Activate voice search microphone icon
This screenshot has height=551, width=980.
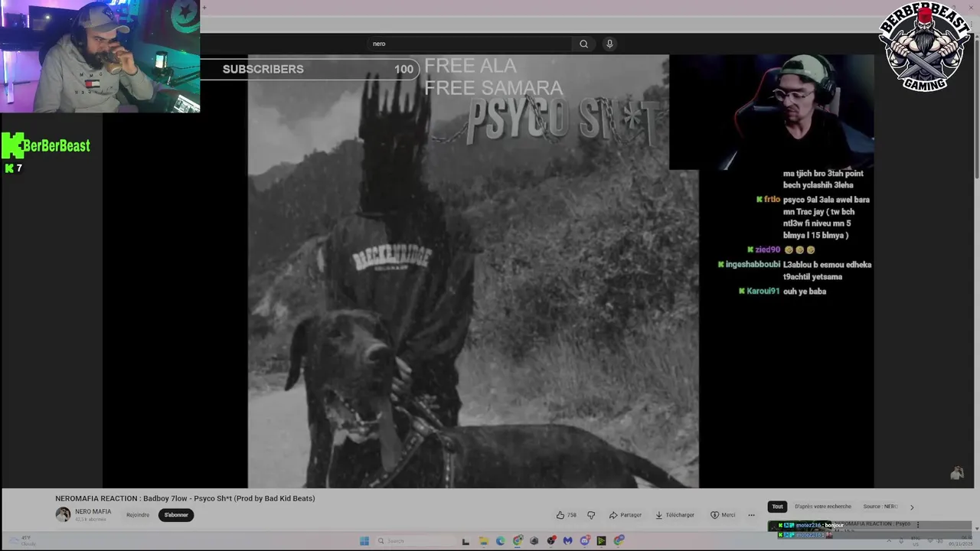pos(609,44)
